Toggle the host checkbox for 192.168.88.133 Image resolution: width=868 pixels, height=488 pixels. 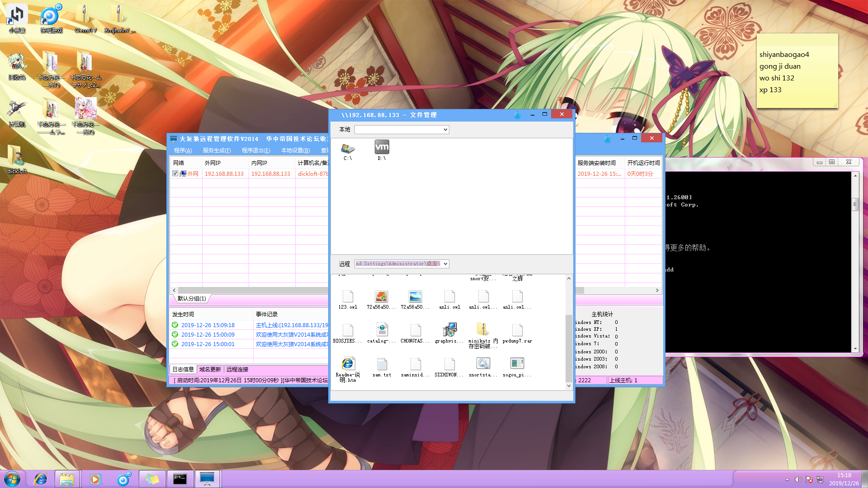coord(175,174)
